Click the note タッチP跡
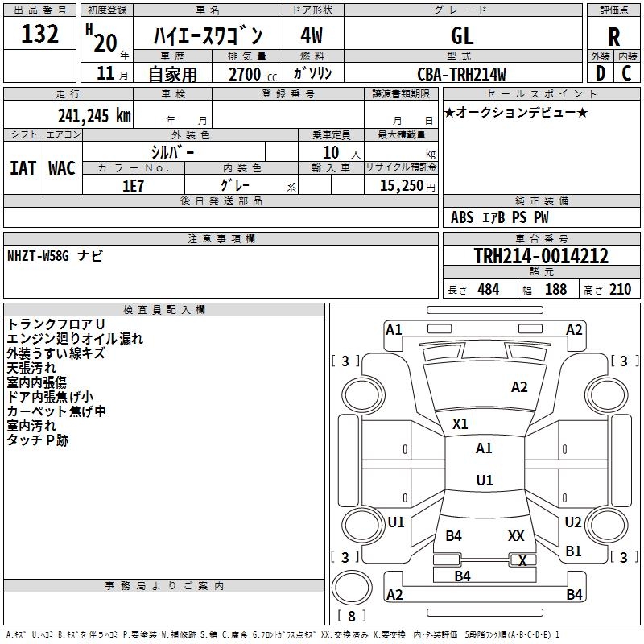Viewport: 644px width, 644px height. pyautogui.click(x=37, y=440)
